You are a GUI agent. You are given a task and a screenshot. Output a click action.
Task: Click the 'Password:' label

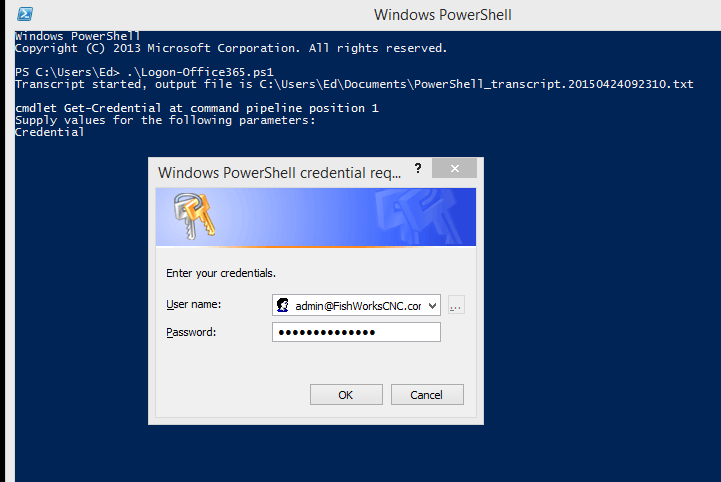click(191, 332)
